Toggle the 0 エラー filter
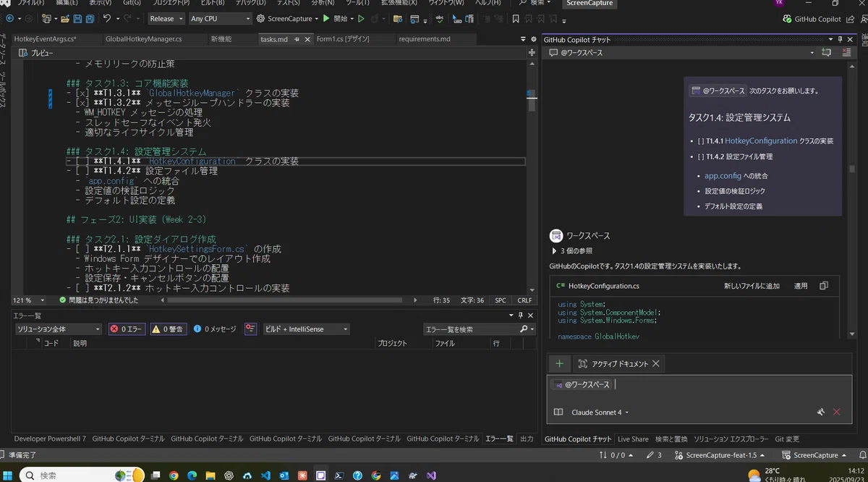Image resolution: width=868 pixels, height=482 pixels. point(127,329)
